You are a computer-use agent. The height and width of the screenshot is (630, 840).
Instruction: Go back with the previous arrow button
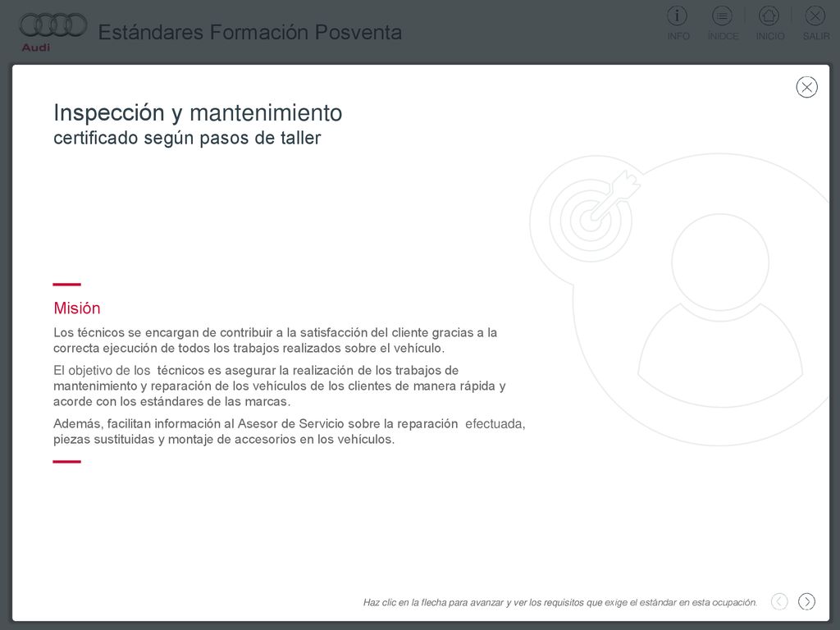pos(779,601)
